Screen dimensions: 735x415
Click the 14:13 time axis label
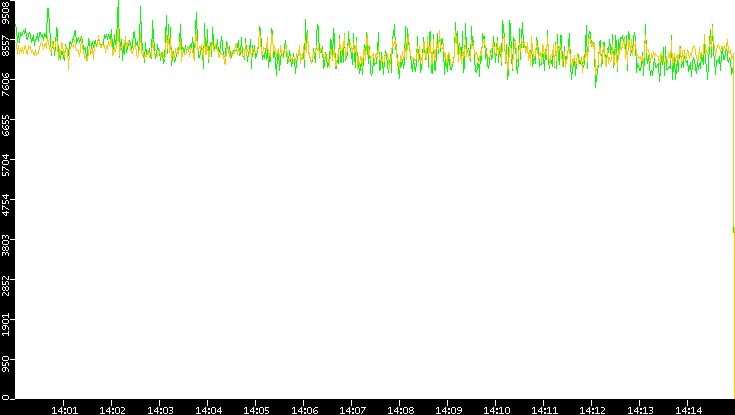pos(641,411)
